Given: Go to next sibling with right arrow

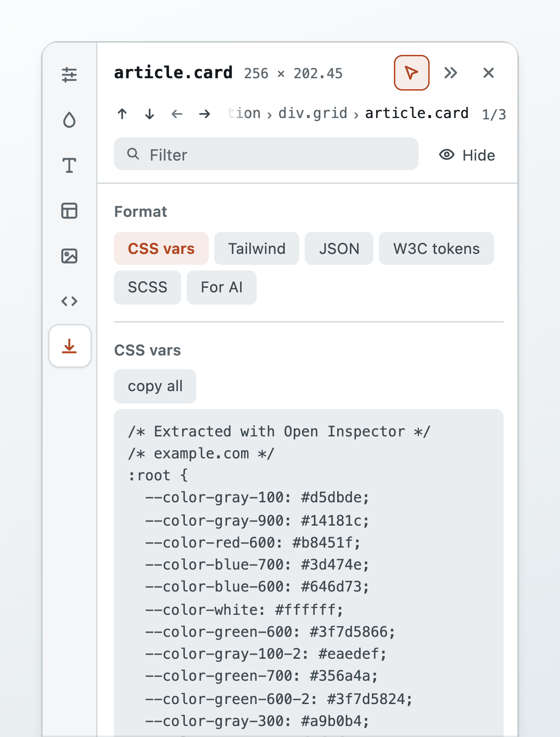Looking at the screenshot, I should 205,113.
